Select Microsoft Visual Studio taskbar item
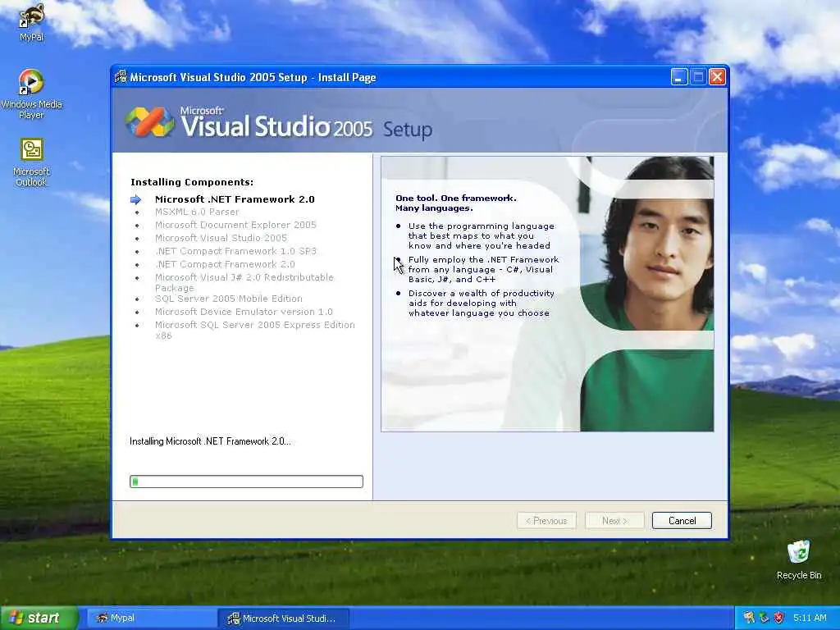This screenshot has width=840, height=630. pyautogui.click(x=284, y=619)
